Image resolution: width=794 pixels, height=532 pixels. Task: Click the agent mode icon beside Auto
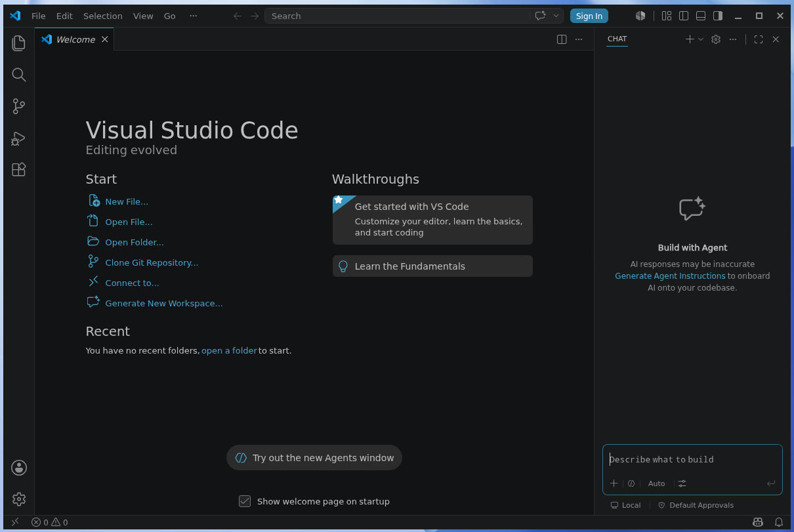pyautogui.click(x=631, y=483)
